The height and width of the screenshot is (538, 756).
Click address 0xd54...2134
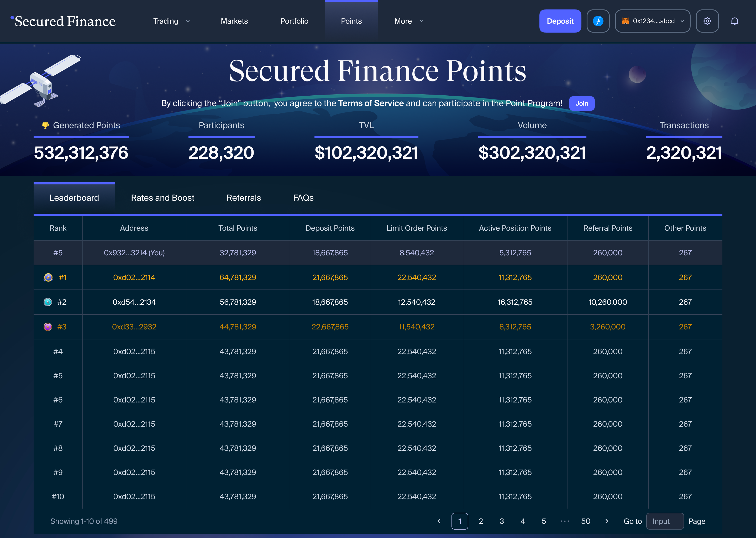coord(134,302)
